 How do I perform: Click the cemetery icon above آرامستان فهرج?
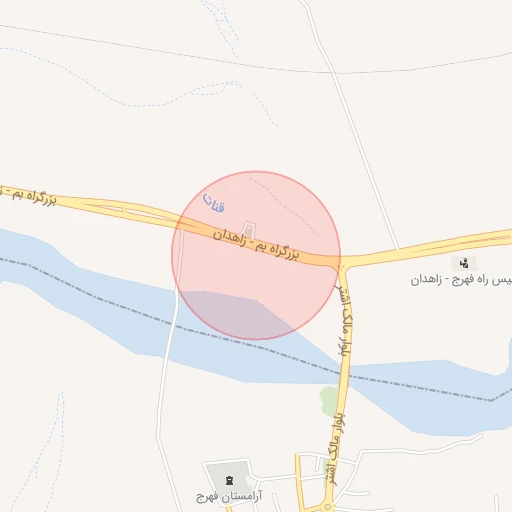(229, 480)
